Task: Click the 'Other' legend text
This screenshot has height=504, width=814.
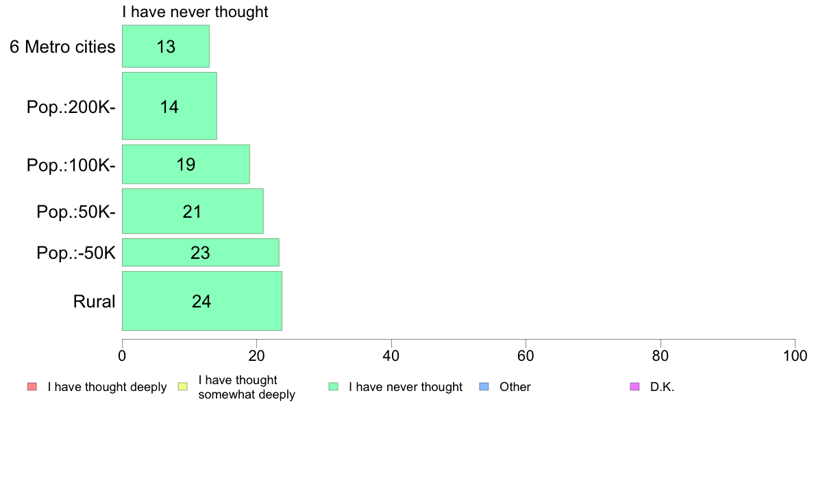Action: (x=515, y=387)
